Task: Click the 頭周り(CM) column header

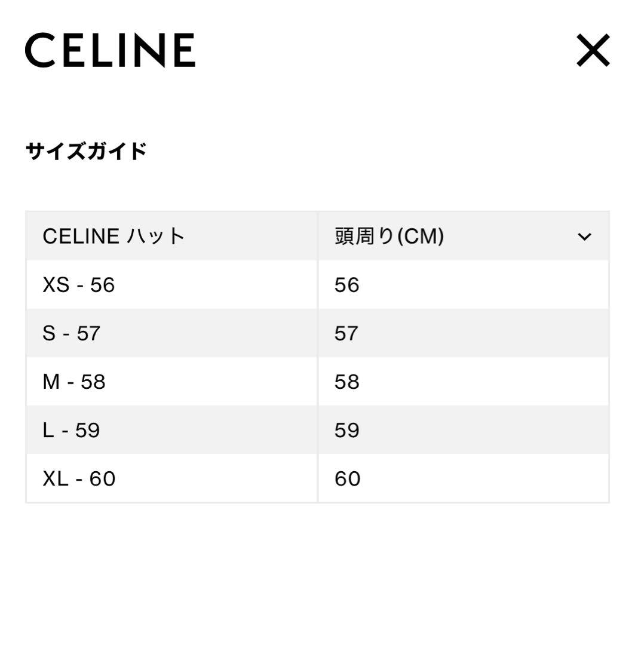Action: tap(388, 236)
